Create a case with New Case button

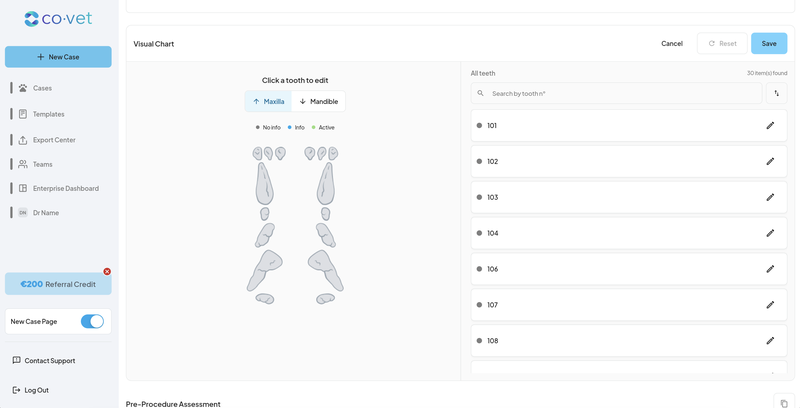[x=58, y=57]
